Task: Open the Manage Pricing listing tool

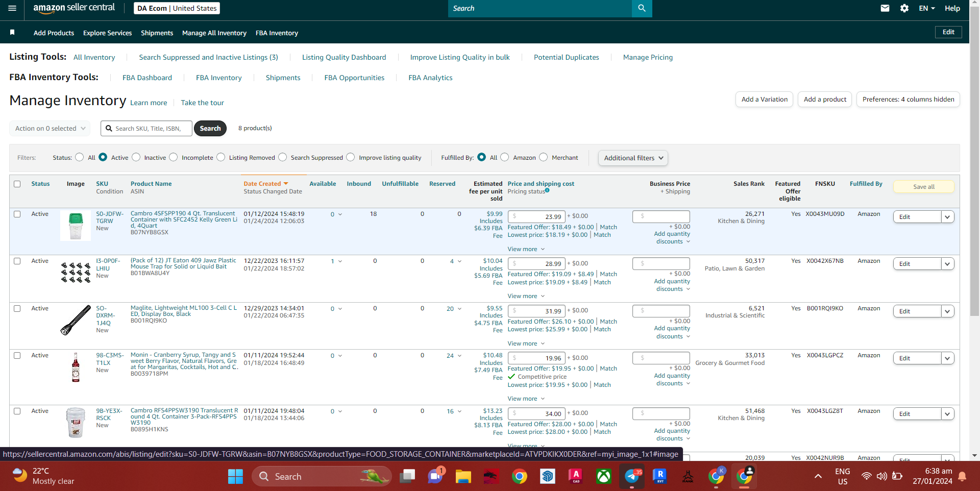Action: (x=648, y=57)
